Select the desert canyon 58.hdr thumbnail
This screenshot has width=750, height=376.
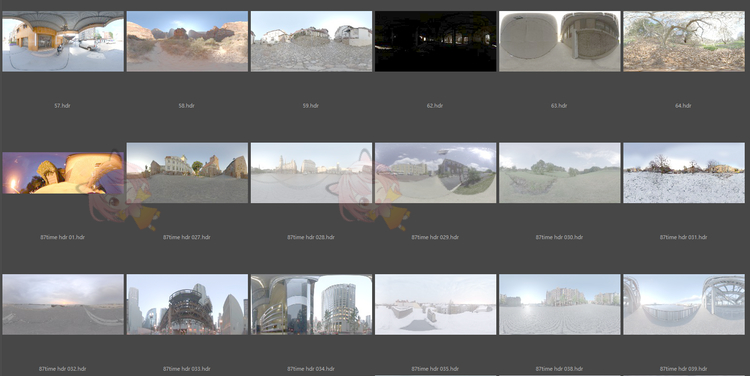(x=187, y=42)
